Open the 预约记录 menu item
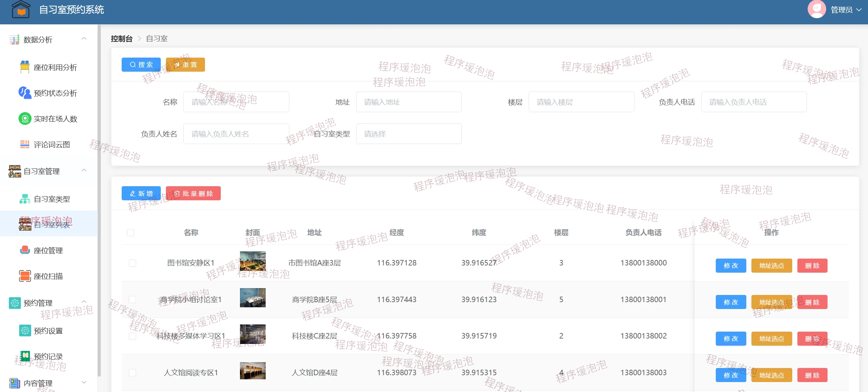The width and height of the screenshot is (868, 392). [x=48, y=357]
